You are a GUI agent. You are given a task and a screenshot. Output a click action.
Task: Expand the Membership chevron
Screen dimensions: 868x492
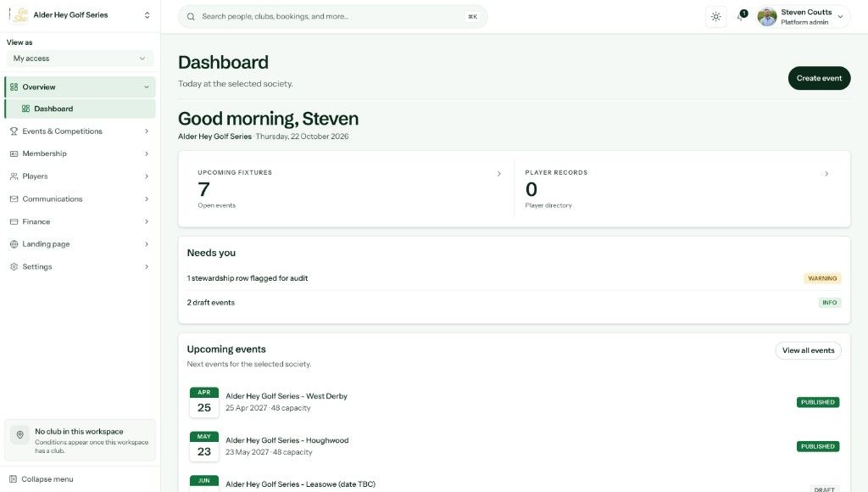(147, 154)
